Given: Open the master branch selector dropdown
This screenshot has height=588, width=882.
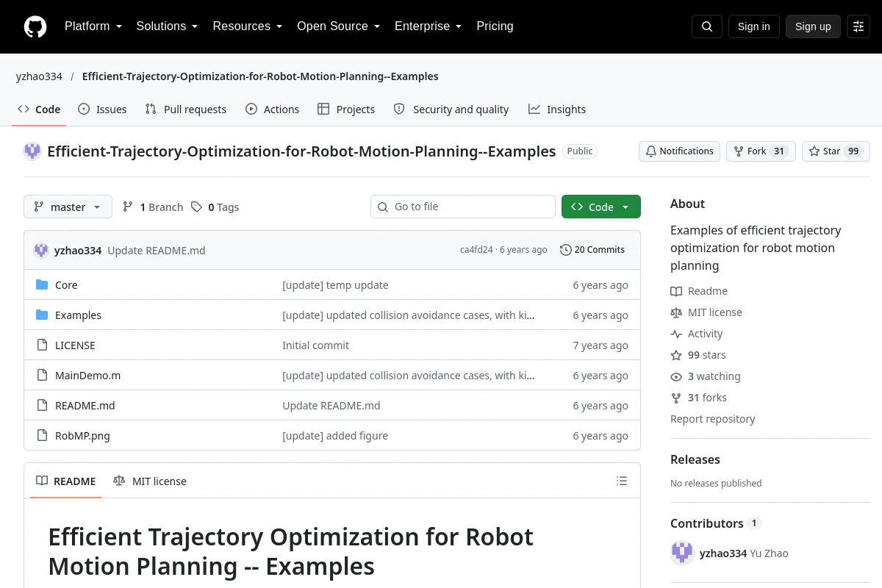Looking at the screenshot, I should (x=68, y=207).
